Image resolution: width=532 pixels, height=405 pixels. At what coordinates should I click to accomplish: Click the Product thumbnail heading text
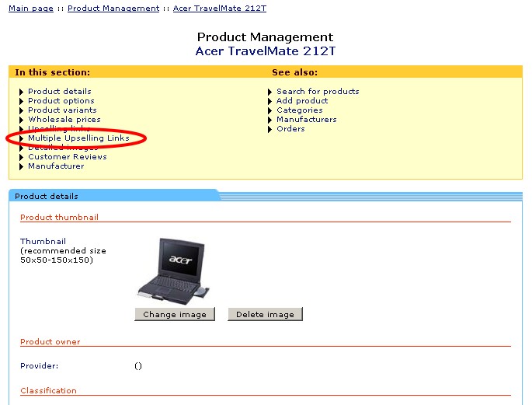pos(59,217)
